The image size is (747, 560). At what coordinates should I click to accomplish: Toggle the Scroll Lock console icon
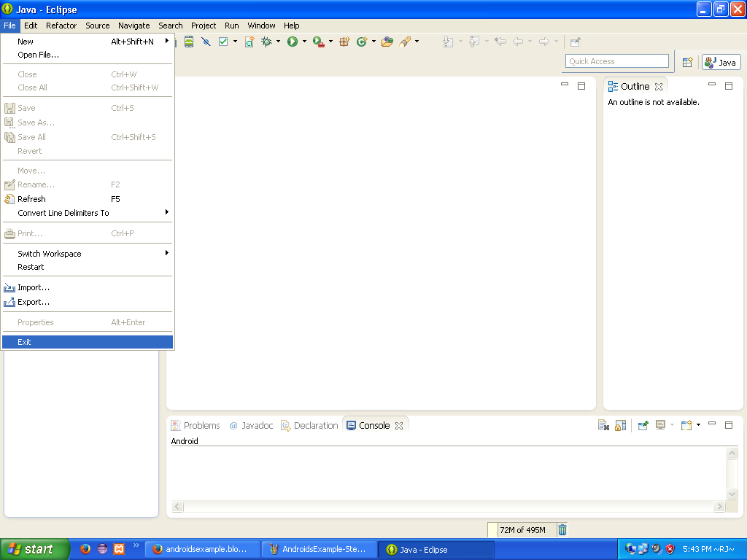620,425
